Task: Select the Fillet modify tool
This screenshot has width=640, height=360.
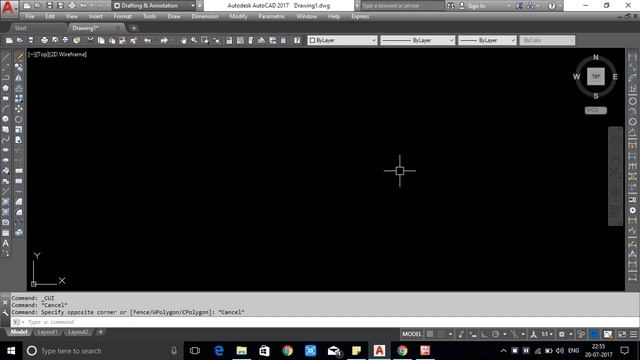Action: [x=19, y=212]
